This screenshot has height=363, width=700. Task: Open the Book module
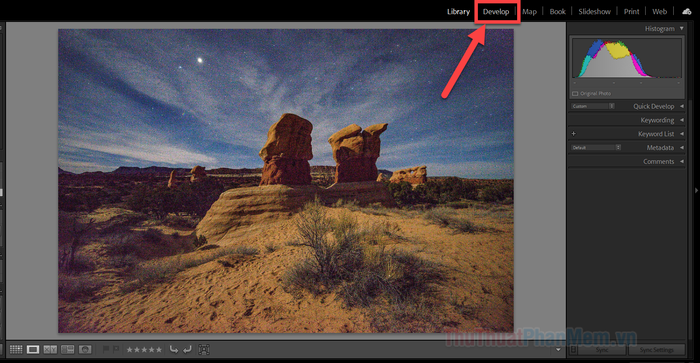[x=557, y=12]
